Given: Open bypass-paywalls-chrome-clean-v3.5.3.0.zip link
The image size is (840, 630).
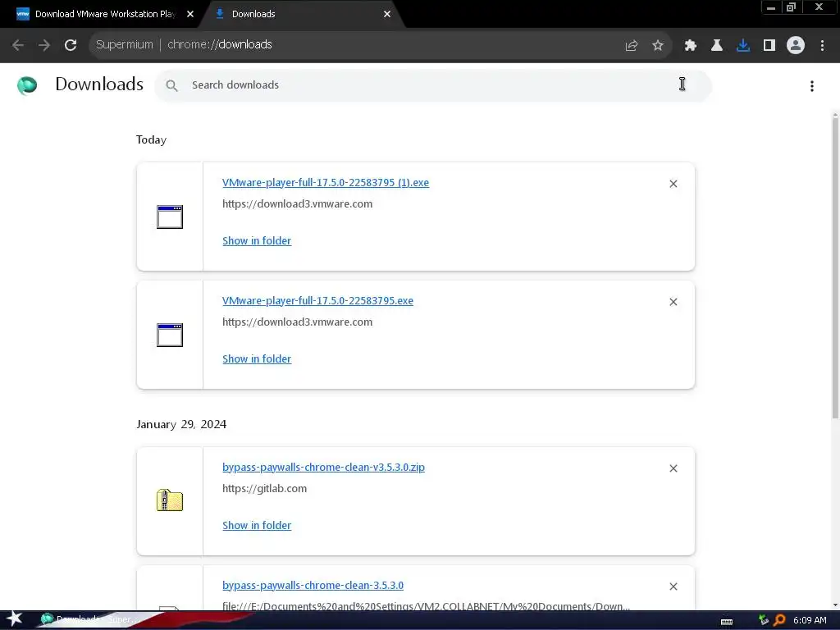Looking at the screenshot, I should (323, 468).
